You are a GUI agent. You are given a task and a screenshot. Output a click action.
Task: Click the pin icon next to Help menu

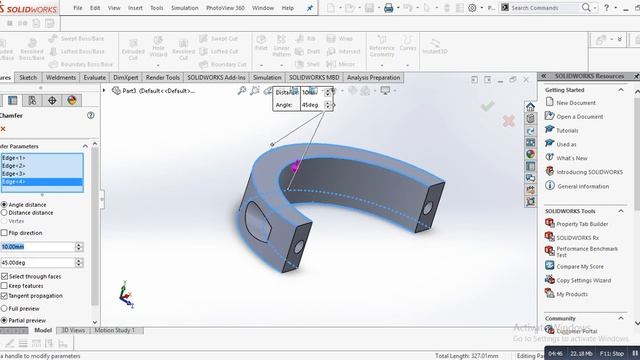(310, 8)
